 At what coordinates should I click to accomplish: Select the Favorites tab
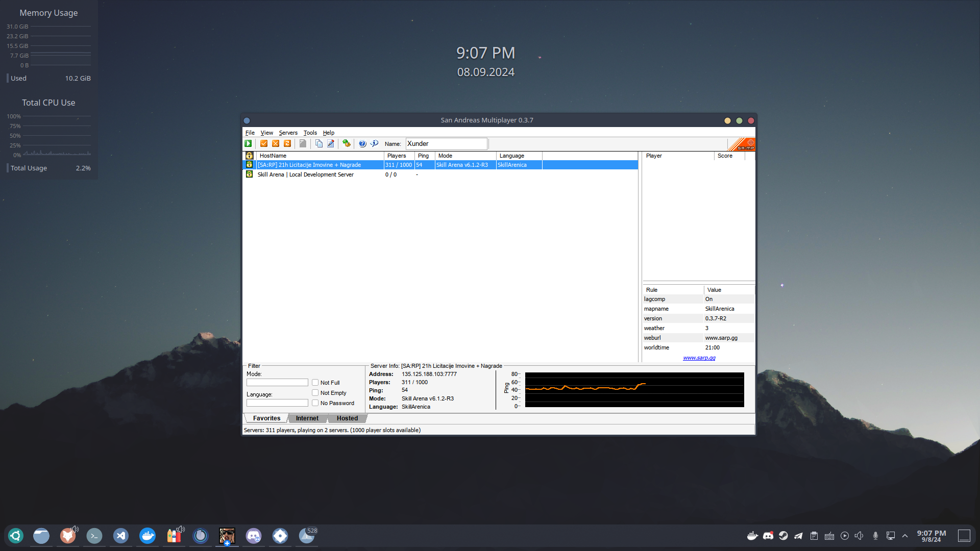click(266, 418)
